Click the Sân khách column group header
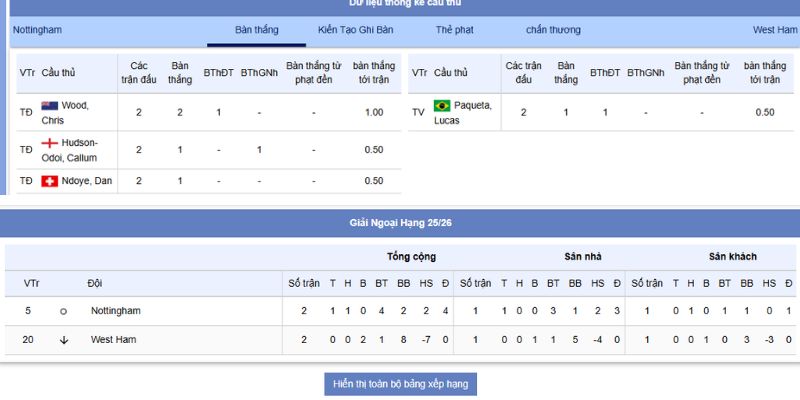 (733, 256)
